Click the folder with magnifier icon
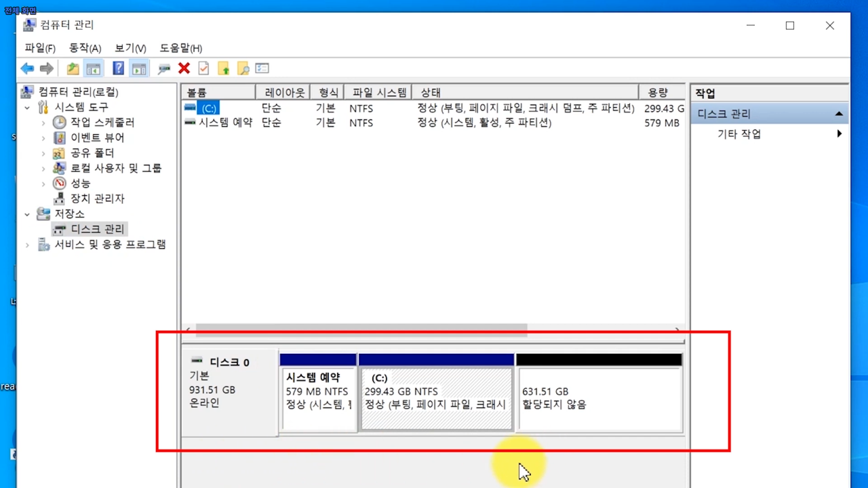The image size is (868, 488). (243, 68)
